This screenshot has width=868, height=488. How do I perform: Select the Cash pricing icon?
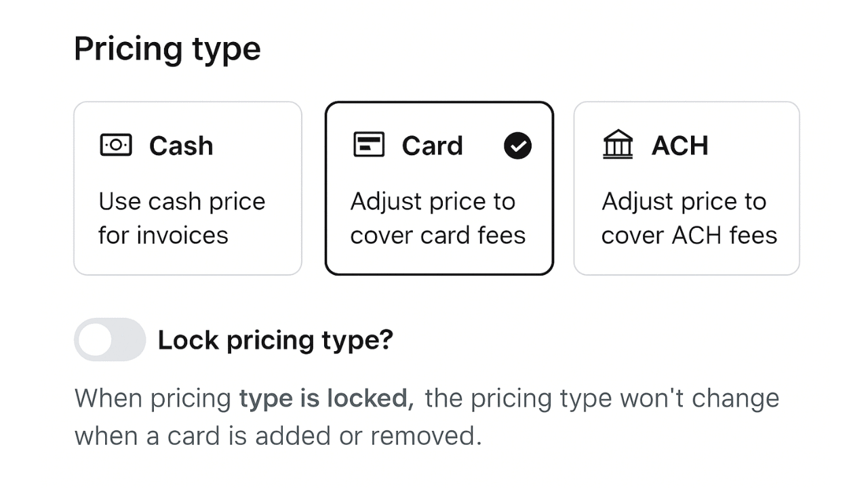tap(115, 145)
